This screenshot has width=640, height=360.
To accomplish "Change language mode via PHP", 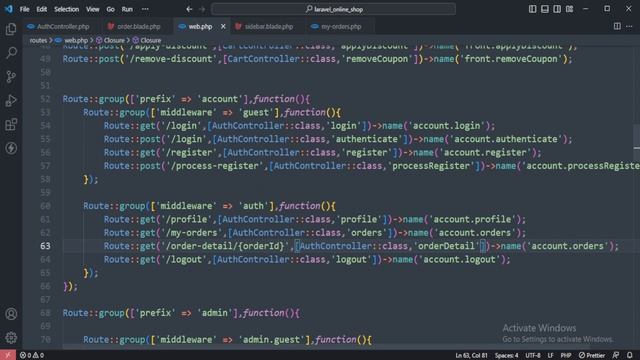I will (566, 356).
